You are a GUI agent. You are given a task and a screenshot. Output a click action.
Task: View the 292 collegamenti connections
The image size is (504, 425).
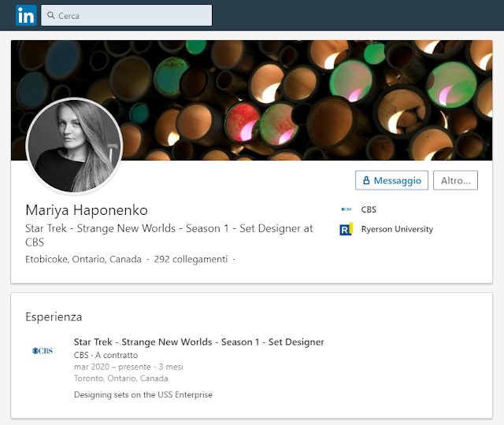point(191,259)
